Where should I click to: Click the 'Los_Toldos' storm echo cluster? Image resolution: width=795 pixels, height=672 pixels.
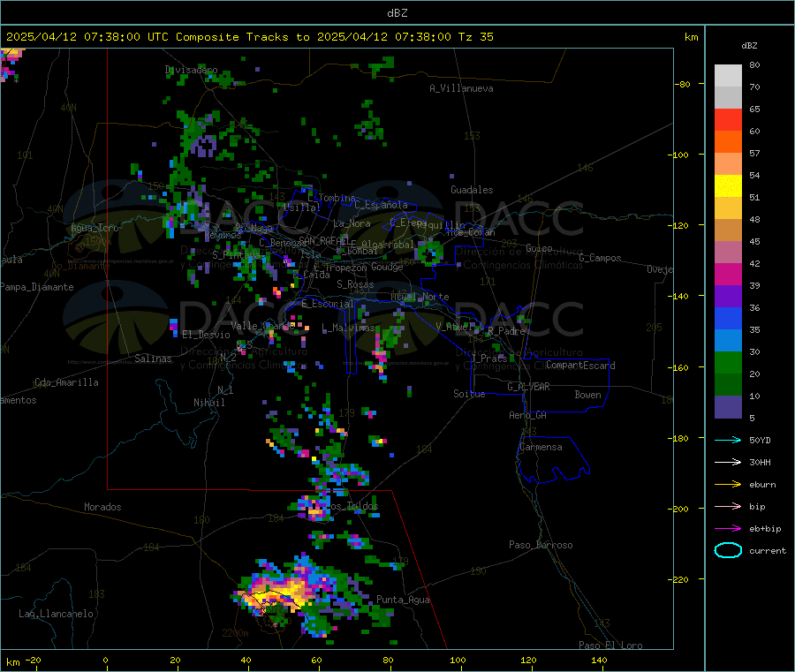click(x=314, y=507)
